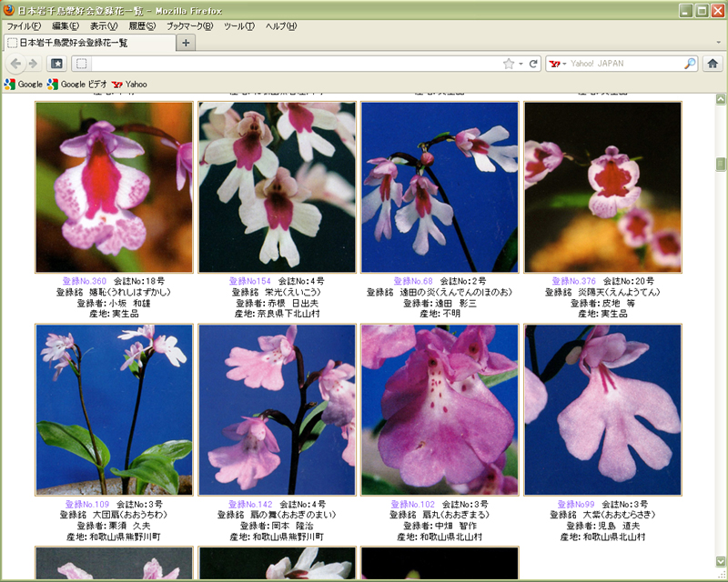
Task: Open the Google ビデオ bookmark
Action: (x=77, y=84)
